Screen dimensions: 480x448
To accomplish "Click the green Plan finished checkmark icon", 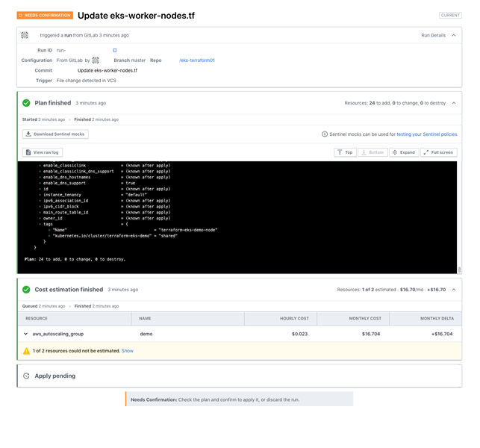I will pyautogui.click(x=26, y=103).
